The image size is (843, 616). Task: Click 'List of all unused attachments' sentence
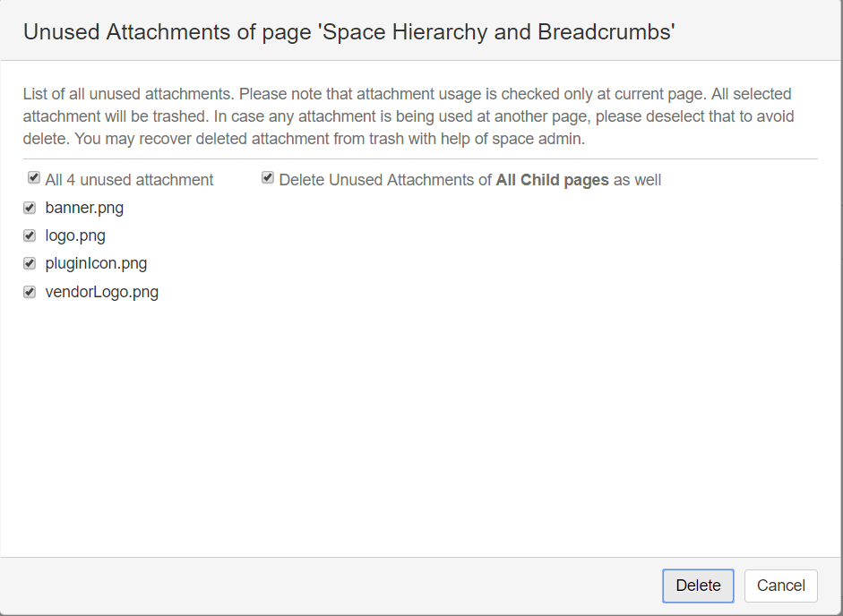click(x=127, y=94)
